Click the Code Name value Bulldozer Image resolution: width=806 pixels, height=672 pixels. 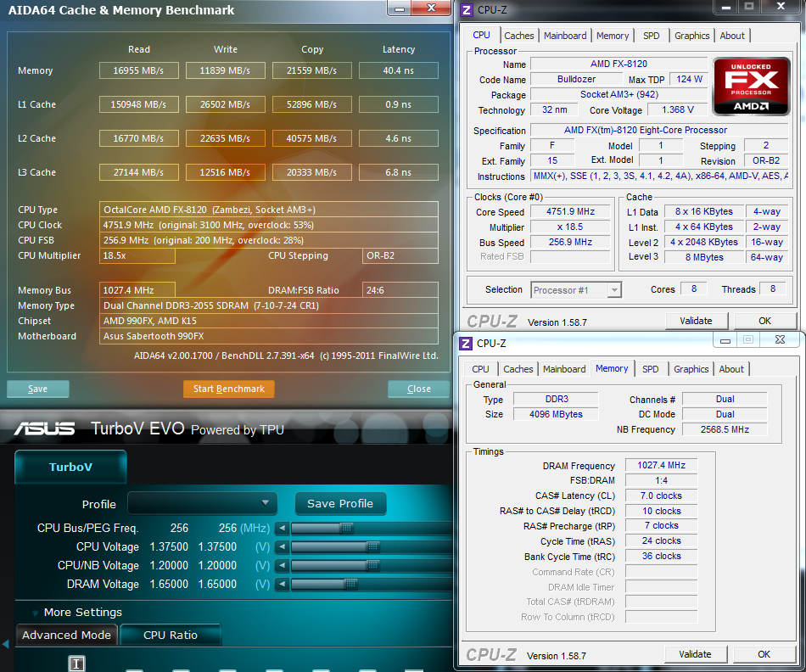[x=576, y=79]
